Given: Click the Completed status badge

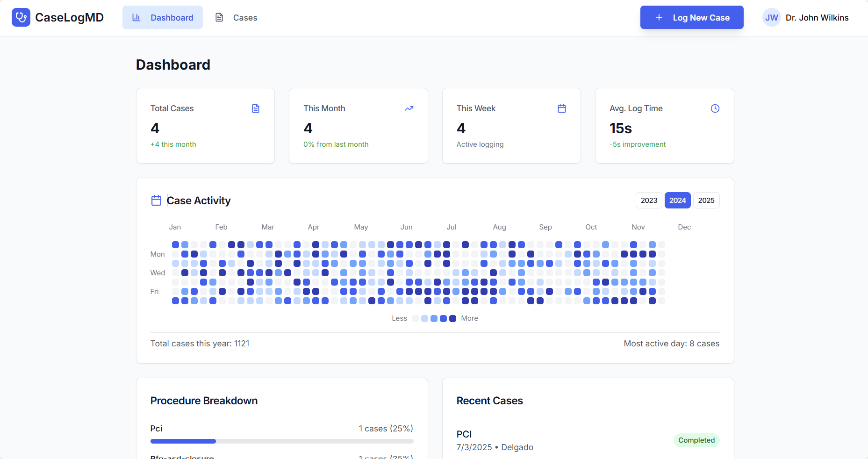Looking at the screenshot, I should click(x=696, y=440).
